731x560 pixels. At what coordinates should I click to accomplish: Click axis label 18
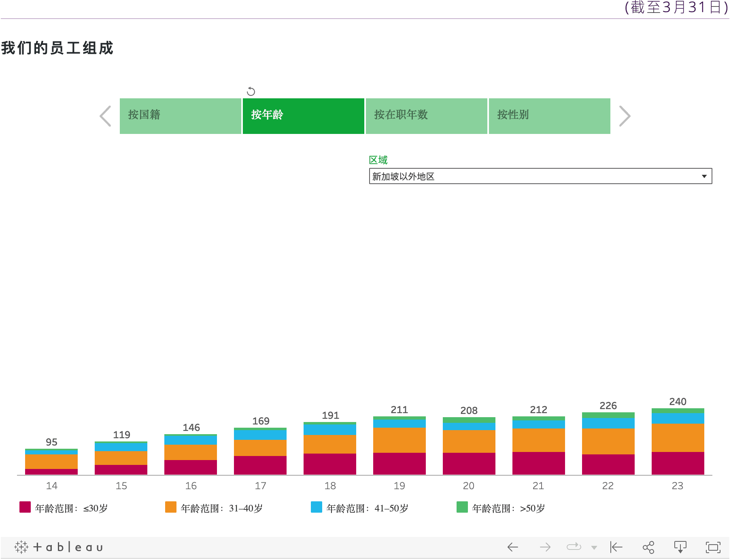click(330, 486)
